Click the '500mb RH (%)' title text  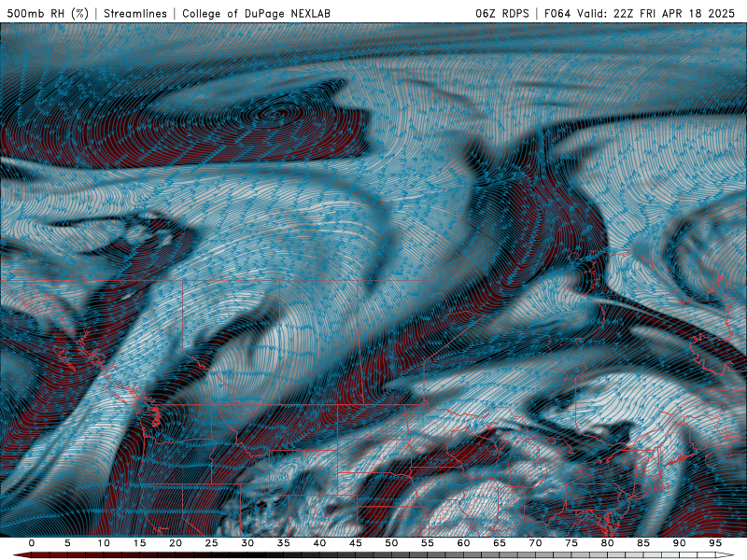coord(48,13)
